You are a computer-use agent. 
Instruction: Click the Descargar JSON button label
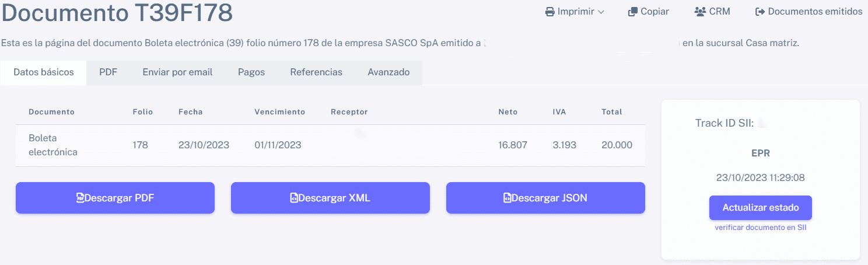pos(549,198)
